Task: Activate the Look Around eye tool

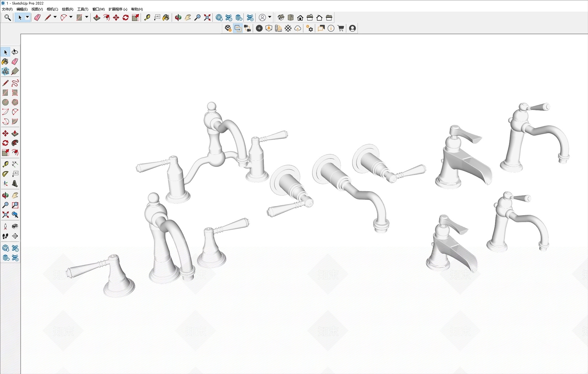Action: 15,227
